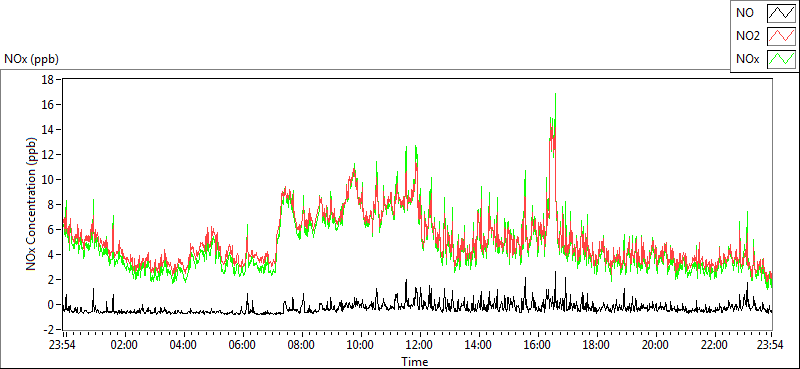The height and width of the screenshot is (369, 800).
Task: Click the 02:00 time axis marker
Action: click(124, 345)
